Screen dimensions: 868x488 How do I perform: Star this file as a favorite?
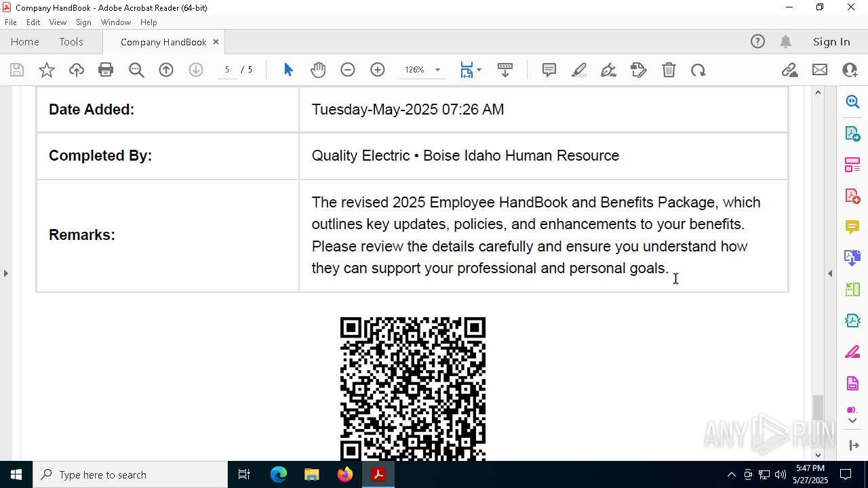[47, 70]
